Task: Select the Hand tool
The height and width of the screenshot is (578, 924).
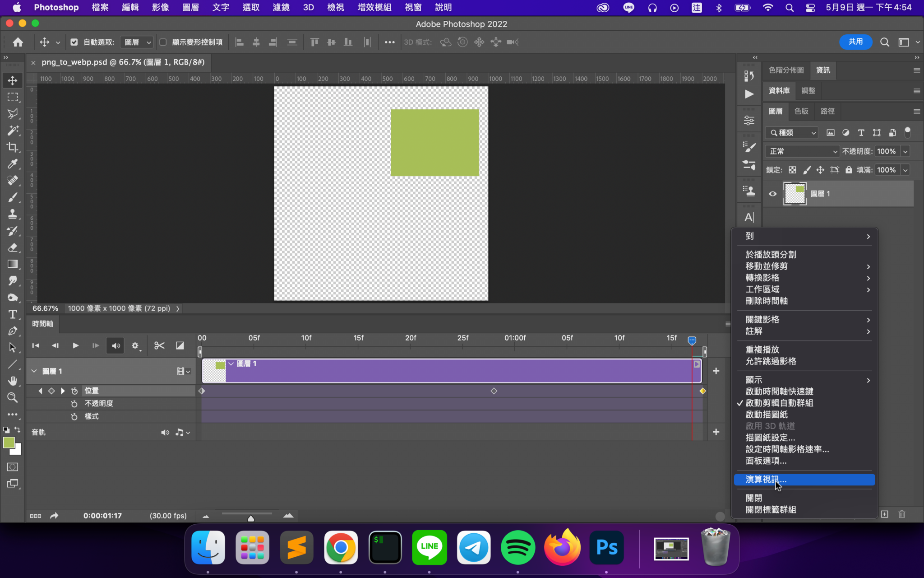Action: point(13,381)
